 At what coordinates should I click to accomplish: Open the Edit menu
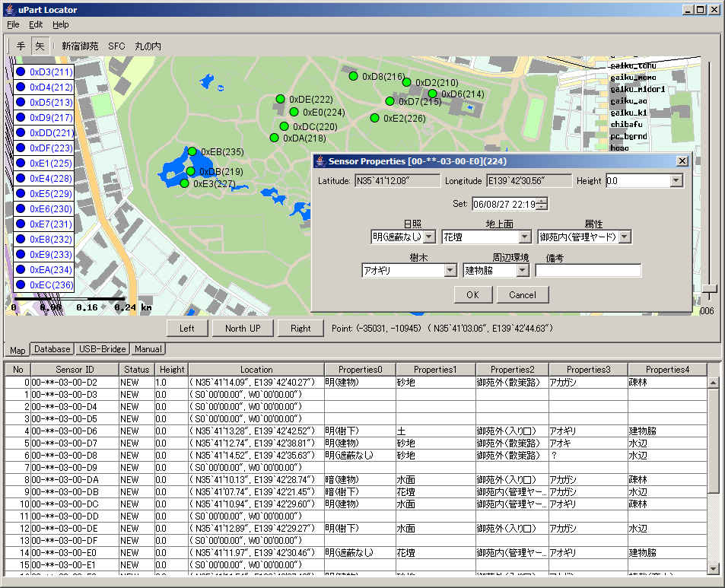[36, 24]
